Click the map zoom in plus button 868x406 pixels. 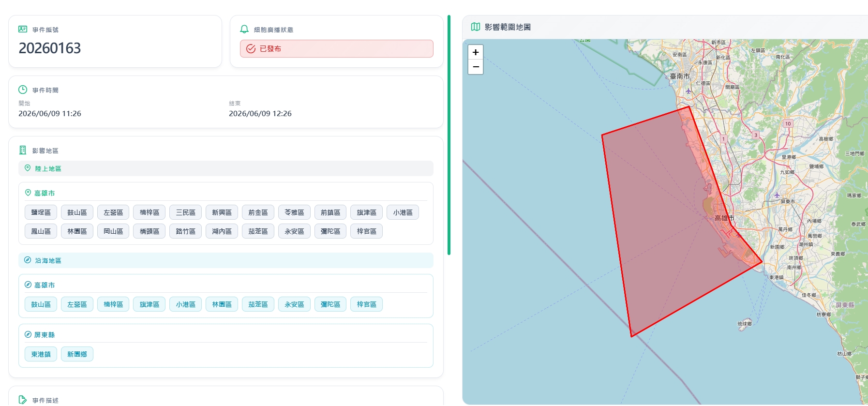(x=476, y=52)
